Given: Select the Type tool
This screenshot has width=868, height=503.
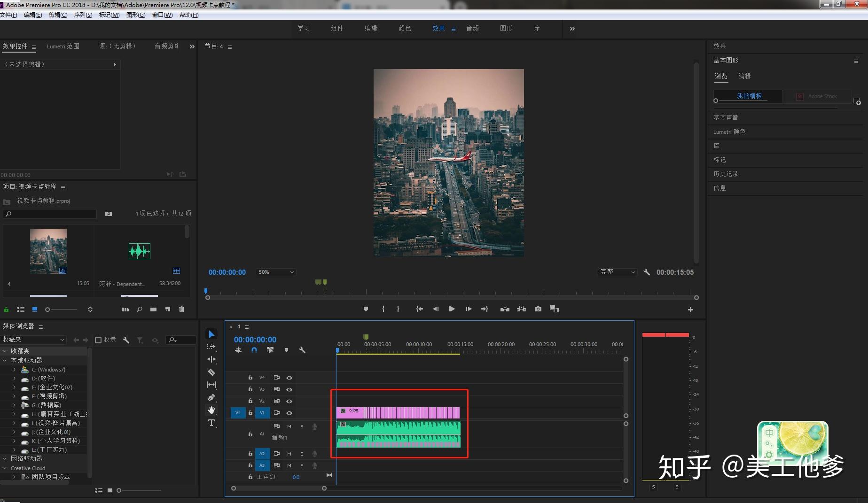Looking at the screenshot, I should point(211,423).
